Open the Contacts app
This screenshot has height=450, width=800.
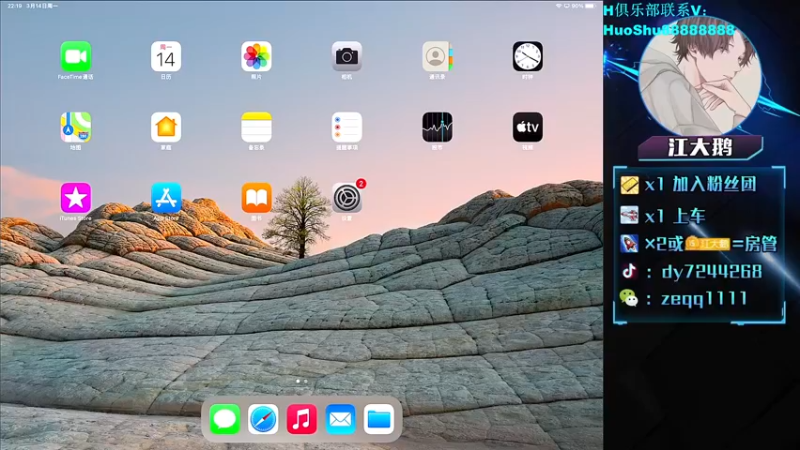pyautogui.click(x=437, y=56)
